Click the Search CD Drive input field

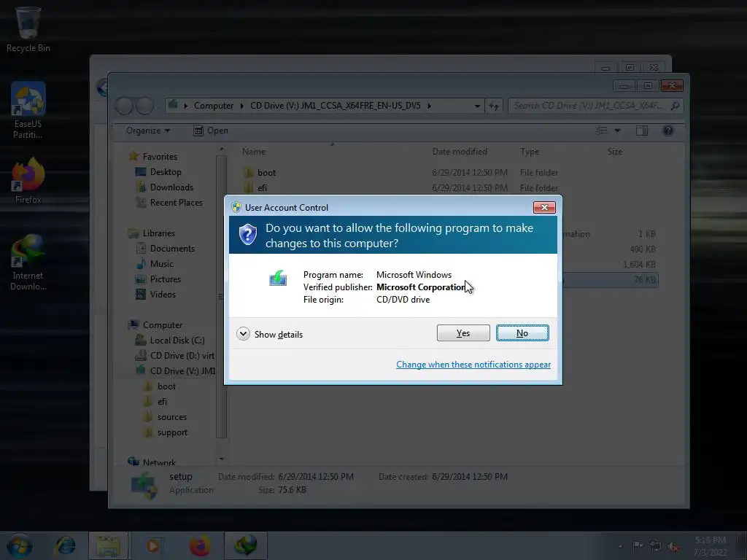pos(595,106)
